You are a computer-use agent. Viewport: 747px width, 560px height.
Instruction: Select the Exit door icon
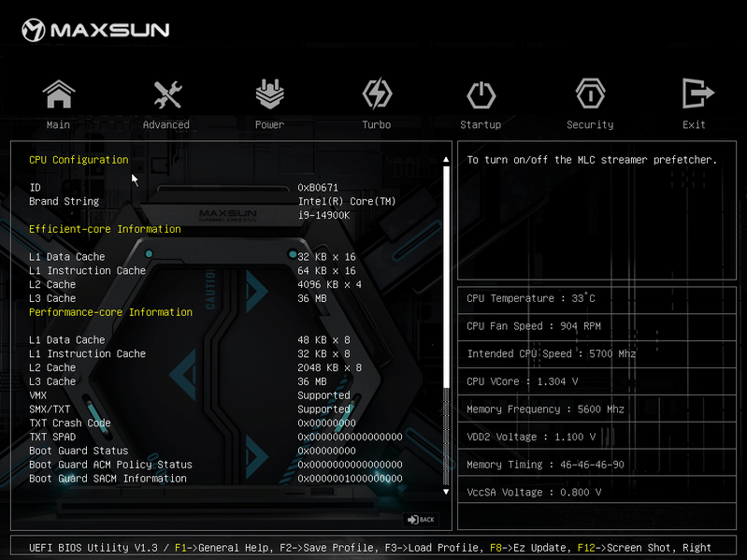(x=698, y=93)
